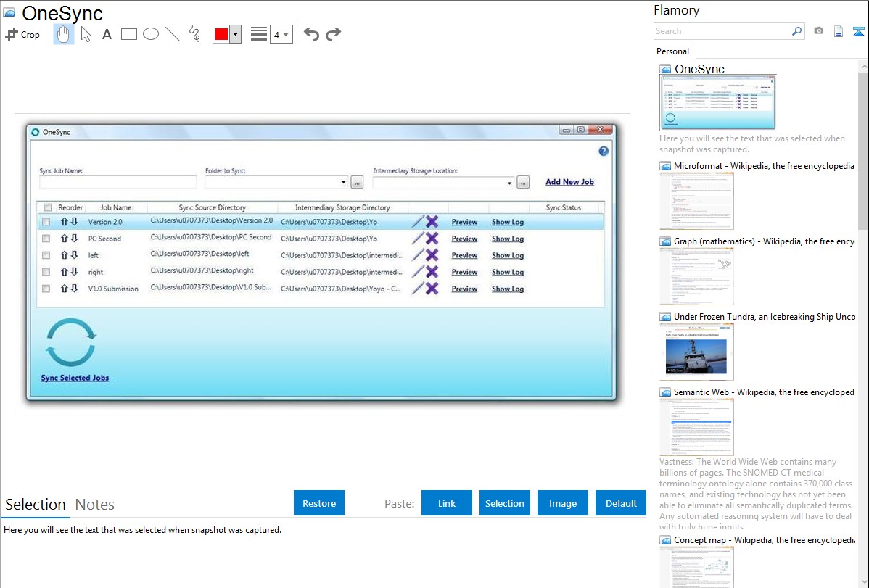Click Add New Job link

[x=569, y=182]
